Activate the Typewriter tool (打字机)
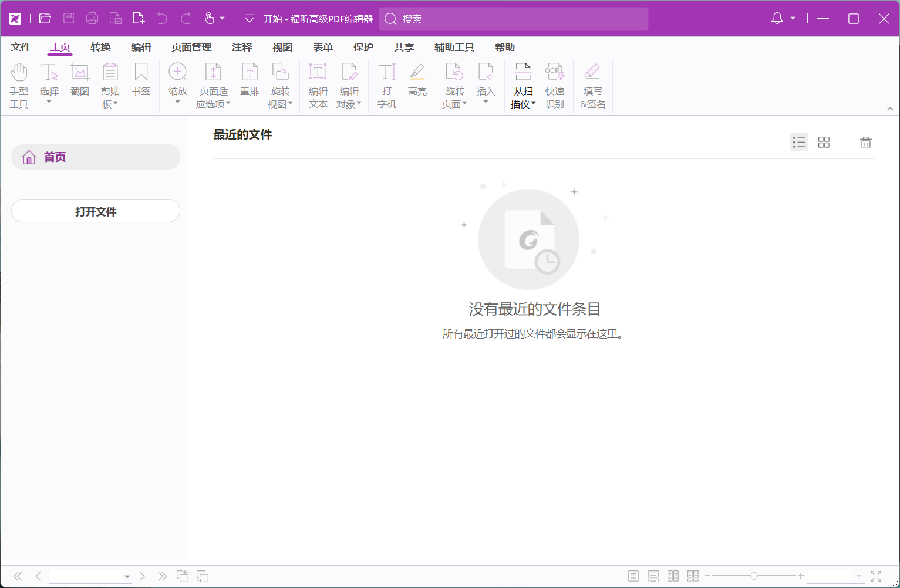This screenshot has width=900, height=588. 386,84
